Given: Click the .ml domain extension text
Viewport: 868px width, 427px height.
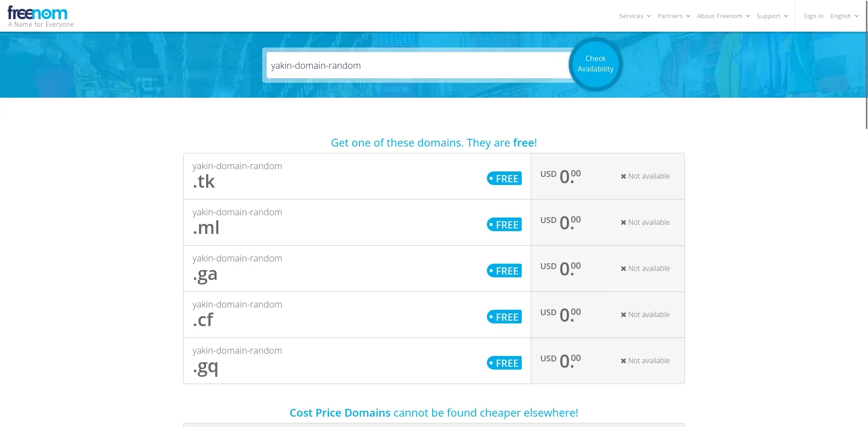Looking at the screenshot, I should coord(206,228).
